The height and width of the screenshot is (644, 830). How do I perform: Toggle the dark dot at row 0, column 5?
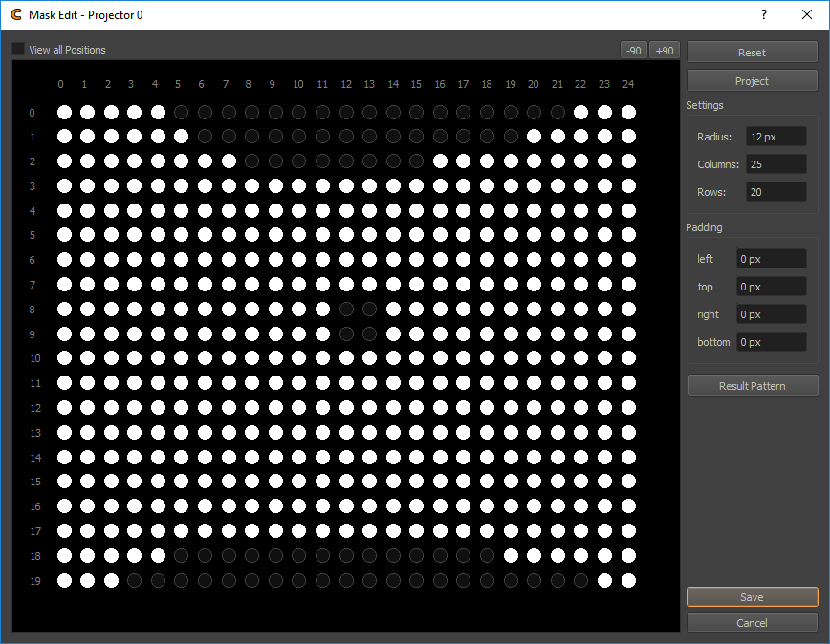[x=181, y=112]
